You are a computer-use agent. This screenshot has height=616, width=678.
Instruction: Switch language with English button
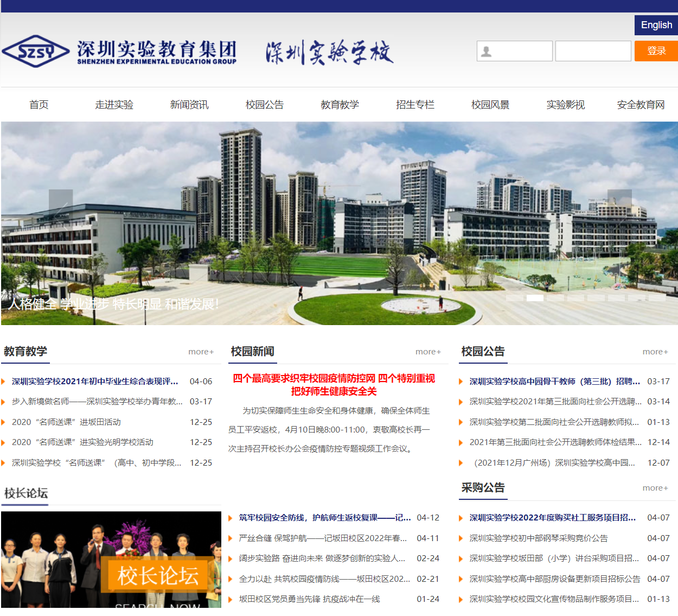pyautogui.click(x=656, y=25)
